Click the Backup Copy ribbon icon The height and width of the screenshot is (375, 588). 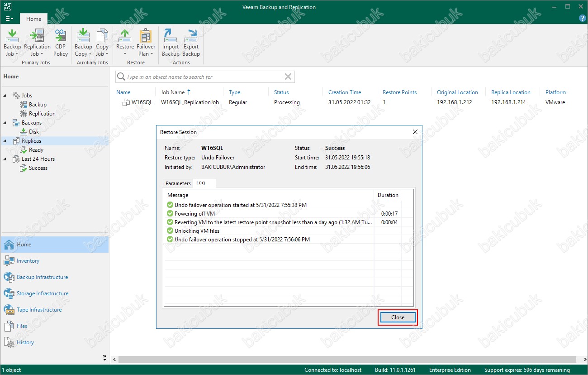click(x=83, y=43)
